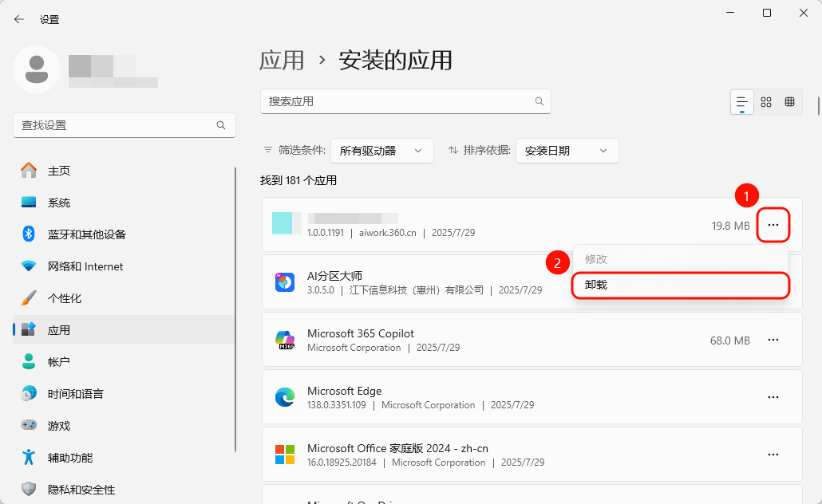Open 个性化 settings category

click(124, 298)
